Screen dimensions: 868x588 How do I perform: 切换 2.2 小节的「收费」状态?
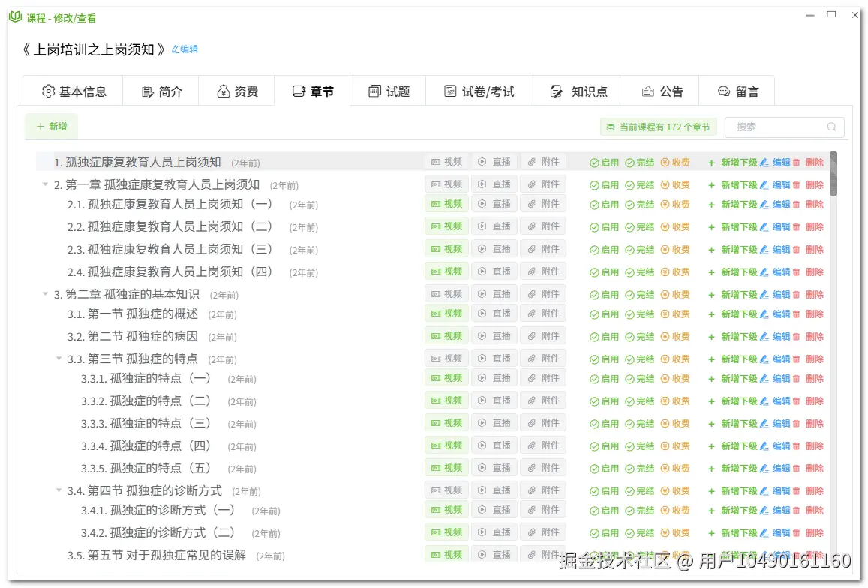tap(676, 226)
